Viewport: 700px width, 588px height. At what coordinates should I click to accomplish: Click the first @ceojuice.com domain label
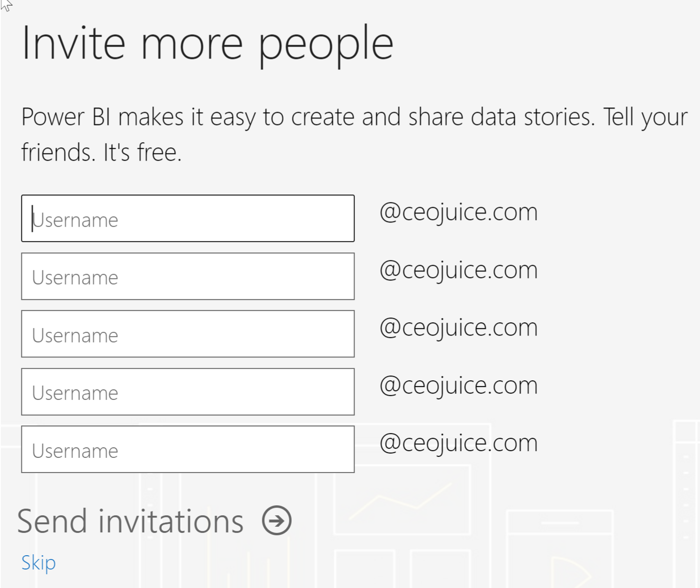click(x=459, y=212)
